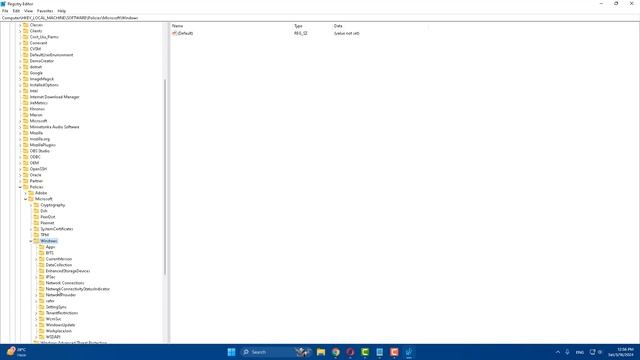The image size is (640, 360).
Task: Select the "BITS" key
Action: point(49,253)
